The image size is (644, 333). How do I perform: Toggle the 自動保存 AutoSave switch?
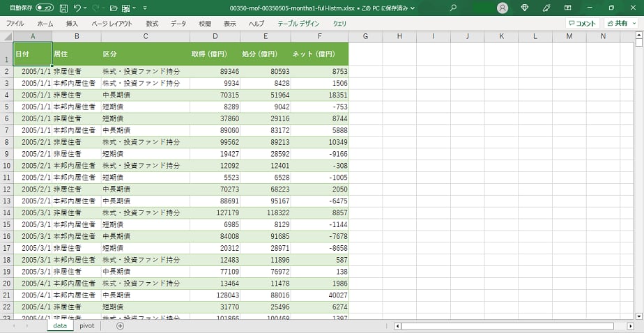[x=45, y=8]
